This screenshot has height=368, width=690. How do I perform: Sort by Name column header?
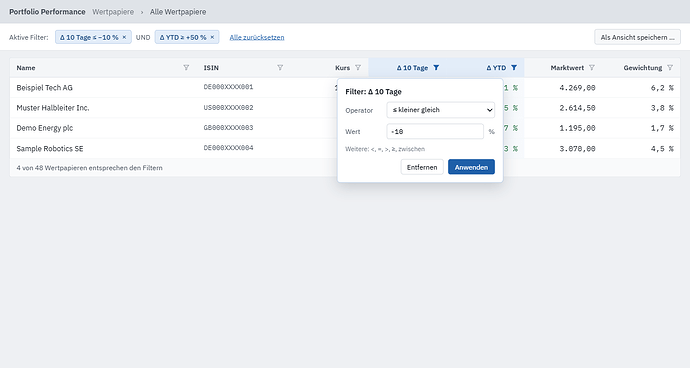[26, 68]
